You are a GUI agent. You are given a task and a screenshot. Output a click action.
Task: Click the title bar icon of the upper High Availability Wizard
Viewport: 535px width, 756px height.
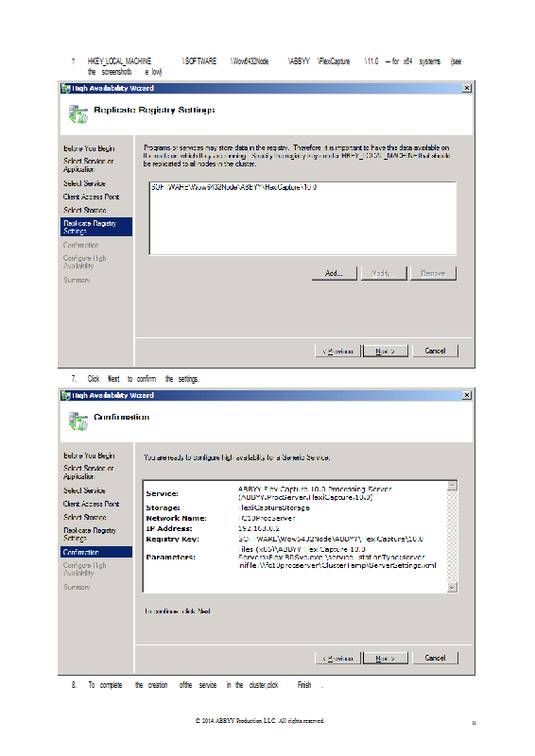pos(65,88)
